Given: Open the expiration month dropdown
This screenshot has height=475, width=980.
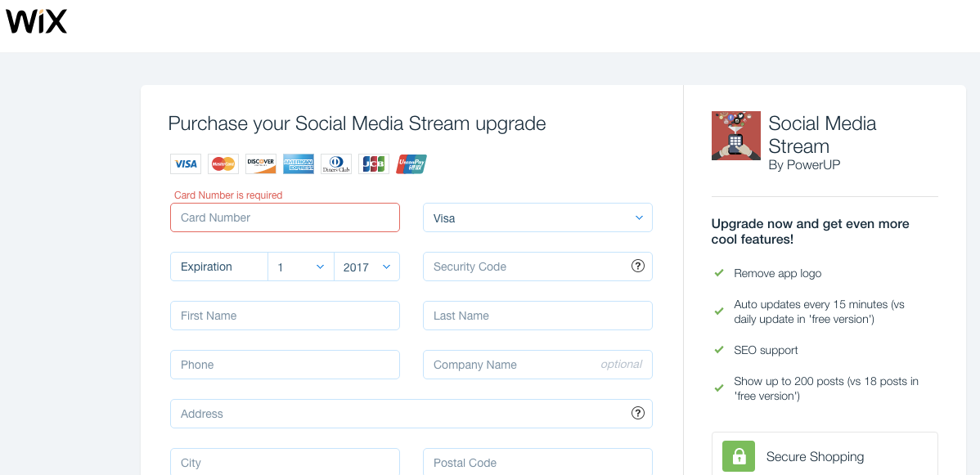Looking at the screenshot, I should click(x=301, y=267).
